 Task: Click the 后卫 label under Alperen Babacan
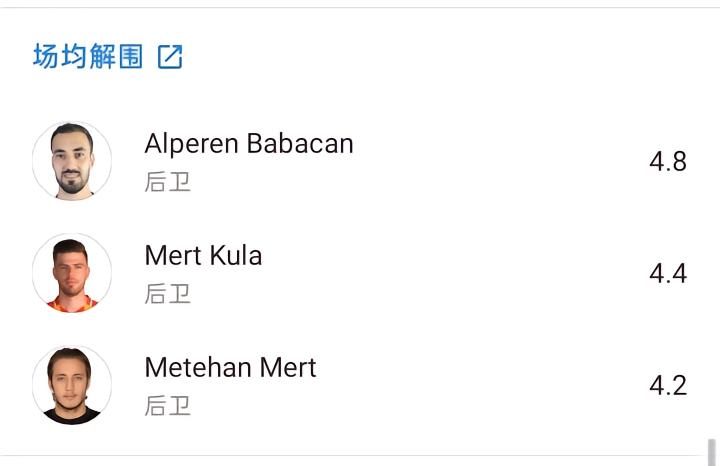coord(167,182)
